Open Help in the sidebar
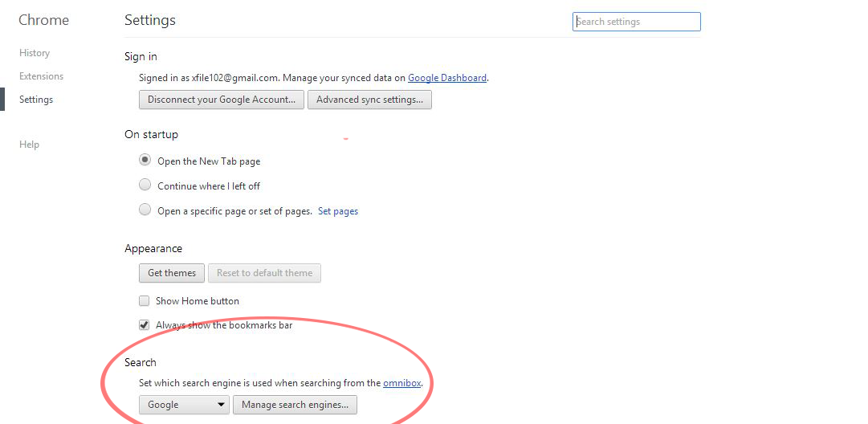 tap(29, 145)
